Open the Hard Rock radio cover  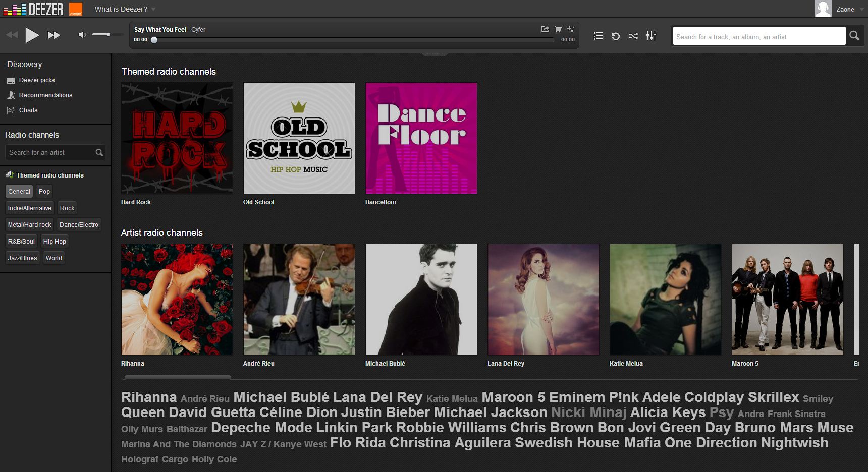tap(177, 138)
